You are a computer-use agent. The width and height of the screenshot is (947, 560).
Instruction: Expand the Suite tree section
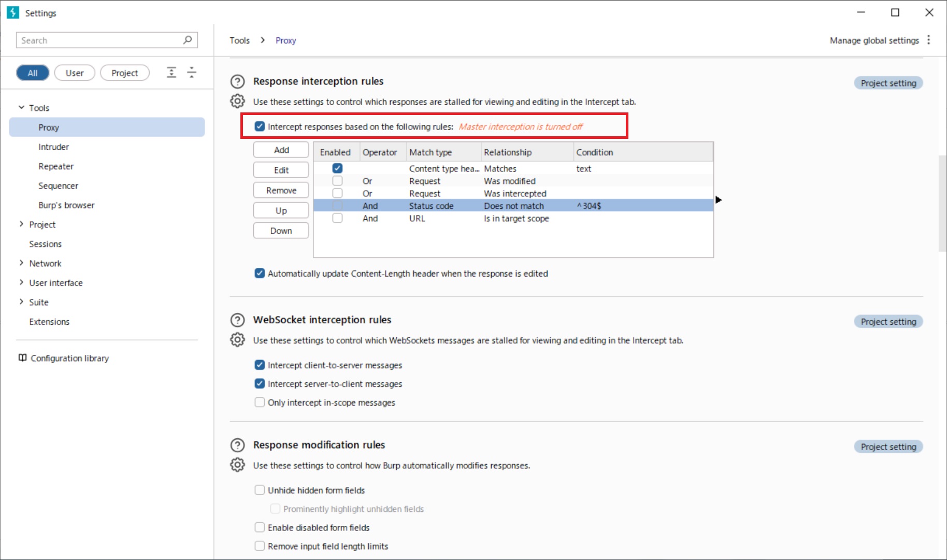(x=21, y=302)
